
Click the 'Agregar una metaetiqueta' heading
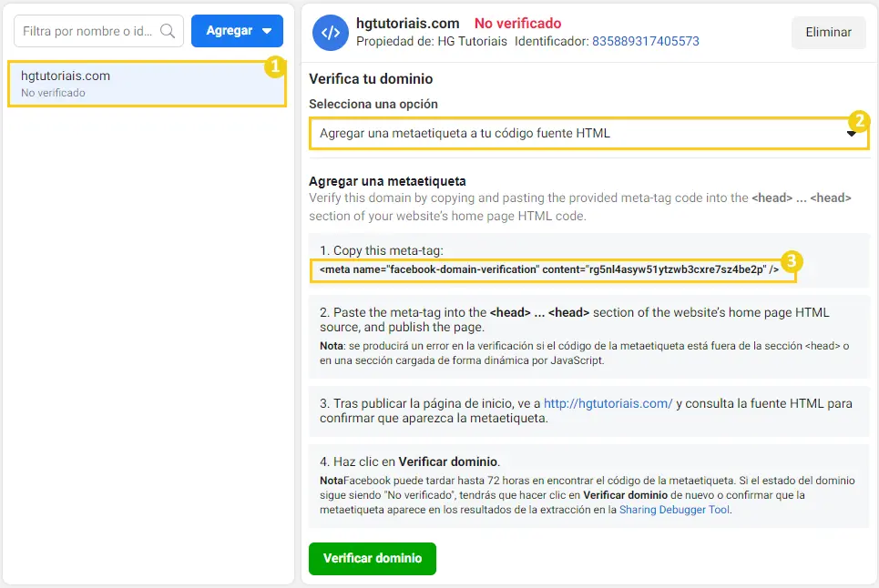[x=387, y=181]
